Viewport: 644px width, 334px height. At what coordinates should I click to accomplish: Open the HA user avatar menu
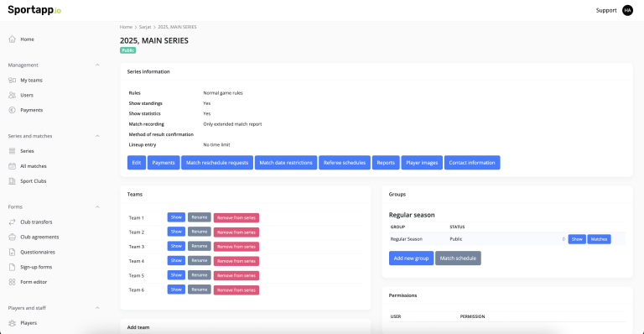(x=627, y=10)
